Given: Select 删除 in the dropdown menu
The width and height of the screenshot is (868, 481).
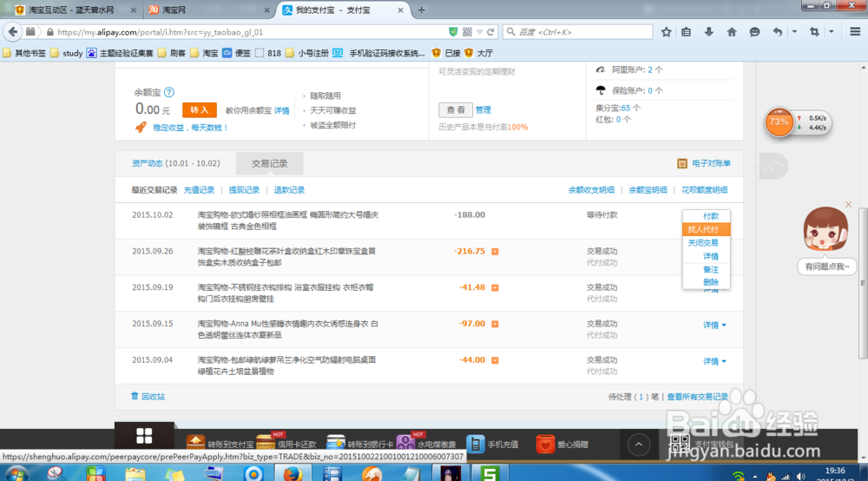Looking at the screenshot, I should pyautogui.click(x=710, y=282).
